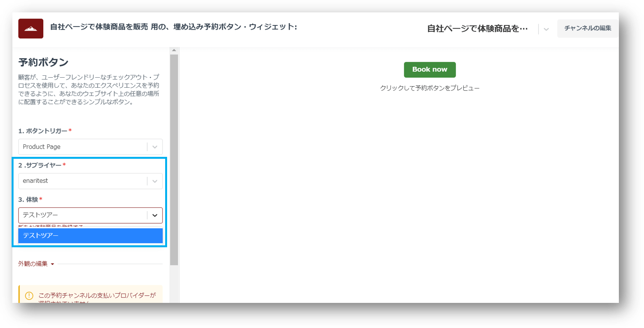This screenshot has height=328, width=644.
Task: Click the small triangle beside 外観の編集
Action: point(53,264)
